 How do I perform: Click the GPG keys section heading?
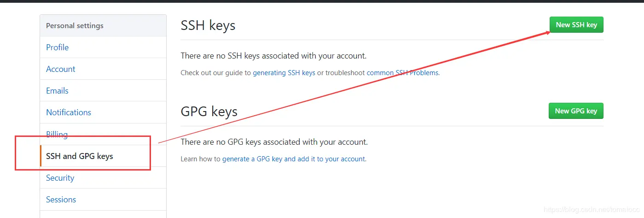coord(209,112)
